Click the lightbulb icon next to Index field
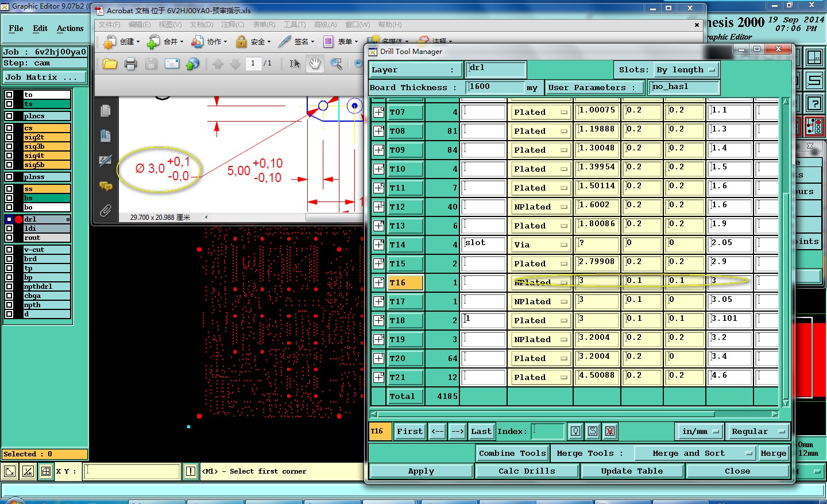The image size is (827, 504). (575, 431)
